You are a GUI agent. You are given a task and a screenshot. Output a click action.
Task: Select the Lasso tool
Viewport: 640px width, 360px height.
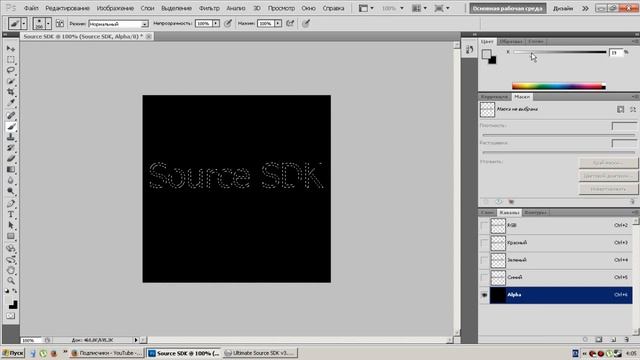tap(11, 70)
